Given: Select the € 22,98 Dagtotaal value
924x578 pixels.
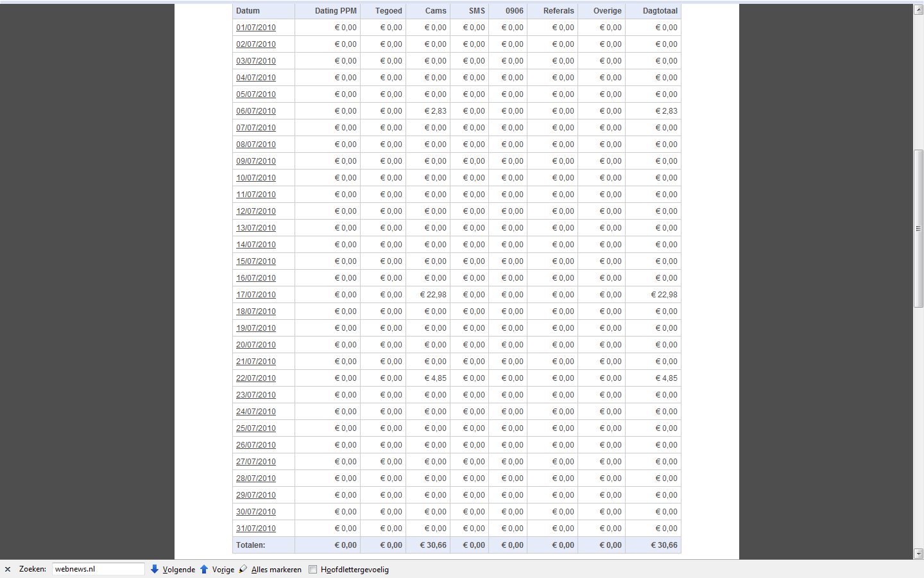Looking at the screenshot, I should [x=664, y=295].
